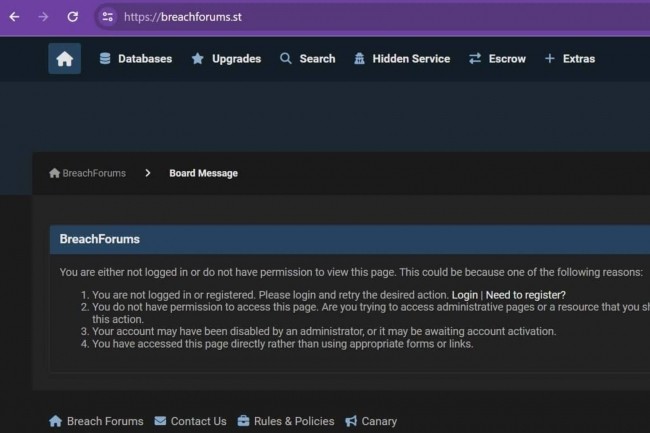Go back using browser back arrow

(15, 17)
